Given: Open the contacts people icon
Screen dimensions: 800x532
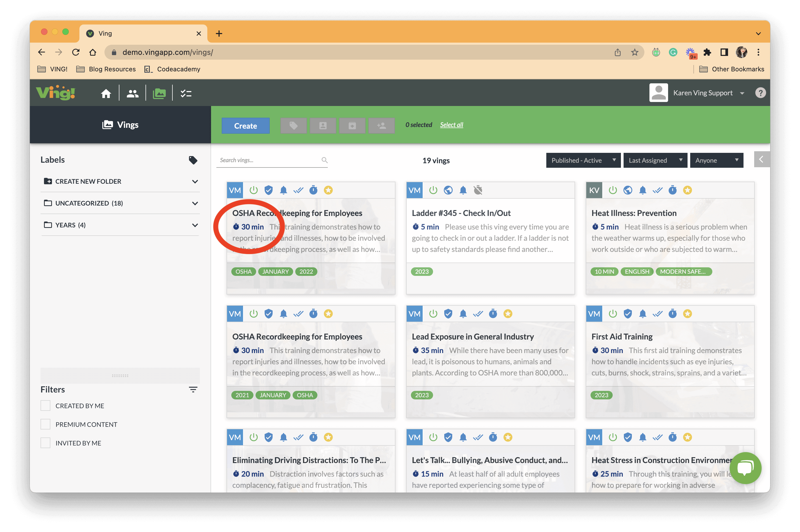Looking at the screenshot, I should [132, 93].
